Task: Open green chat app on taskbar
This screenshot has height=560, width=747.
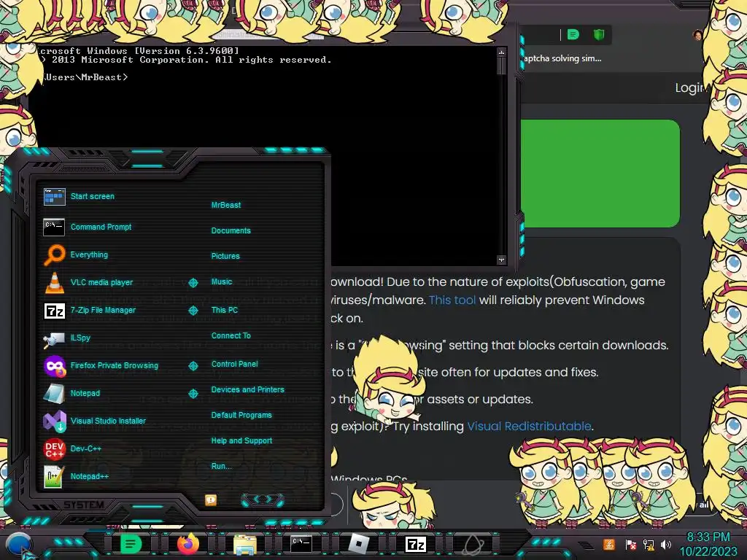Action: coord(130,544)
